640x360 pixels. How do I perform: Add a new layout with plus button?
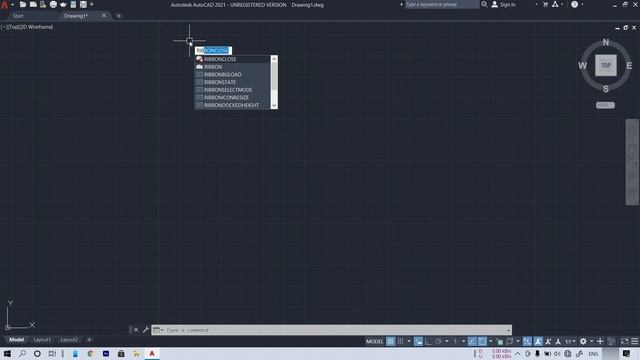pyautogui.click(x=89, y=340)
